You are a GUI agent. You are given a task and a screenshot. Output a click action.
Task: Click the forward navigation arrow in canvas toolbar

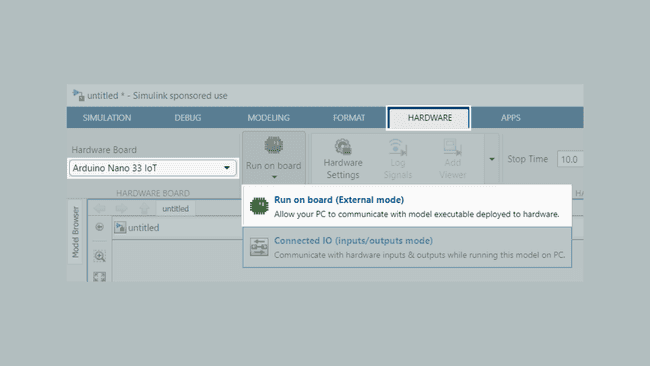coord(121,208)
